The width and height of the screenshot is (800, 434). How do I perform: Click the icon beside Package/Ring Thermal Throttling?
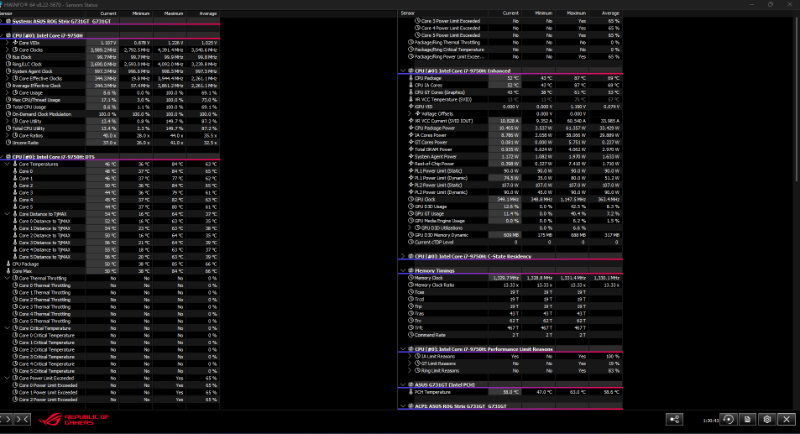tap(411, 42)
